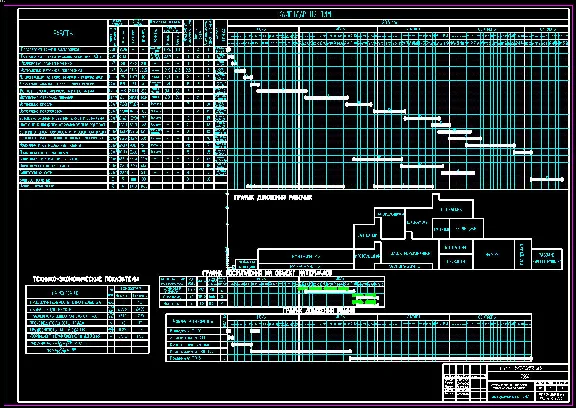
Task: Select the rightmost block of workers histogram
Action: [x=547, y=259]
